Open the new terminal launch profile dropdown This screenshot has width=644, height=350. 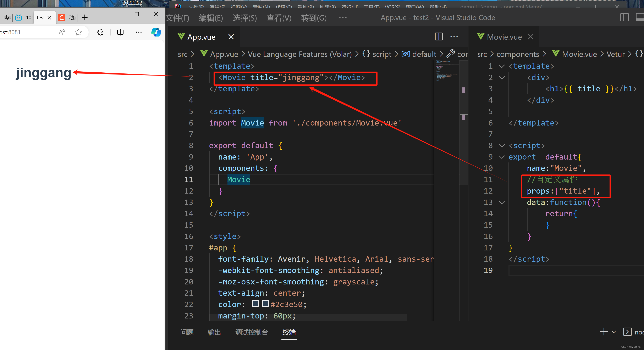click(x=614, y=332)
